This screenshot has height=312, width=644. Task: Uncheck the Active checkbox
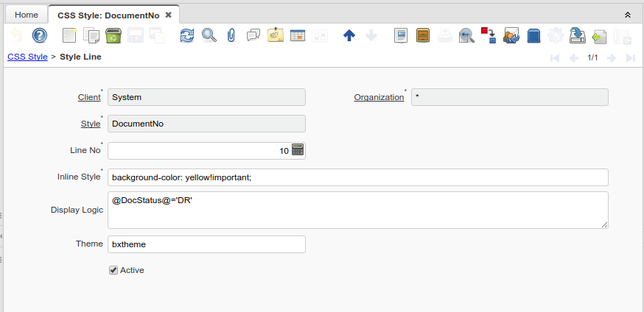click(113, 270)
